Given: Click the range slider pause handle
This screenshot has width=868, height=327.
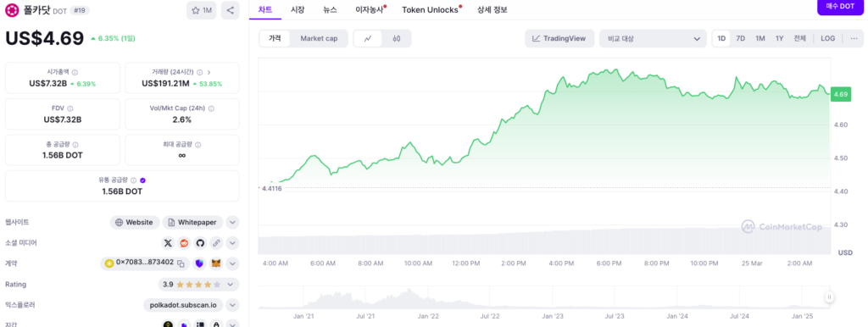Looking at the screenshot, I should click(x=829, y=297).
